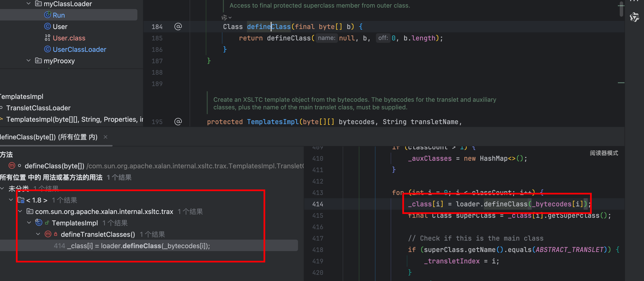Click the User.class bytecode file icon
The width and height of the screenshot is (644, 281).
[48, 38]
